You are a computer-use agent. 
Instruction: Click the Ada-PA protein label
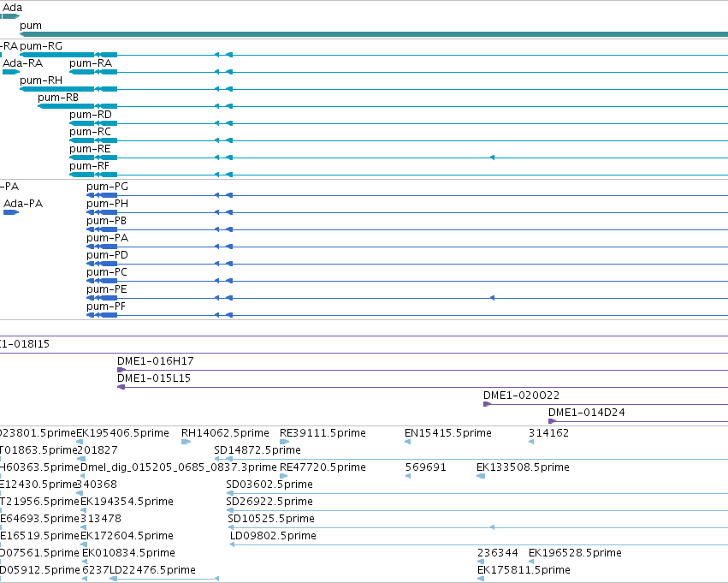tap(23, 204)
